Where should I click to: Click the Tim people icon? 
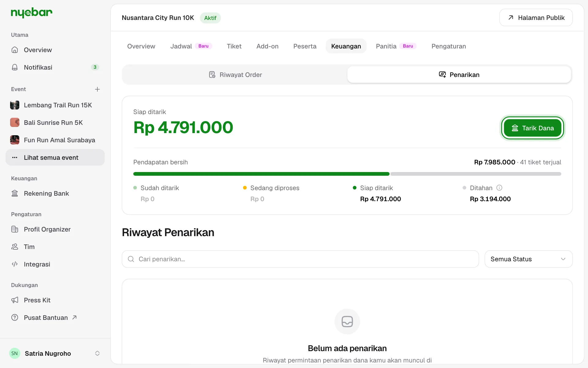pyautogui.click(x=15, y=247)
